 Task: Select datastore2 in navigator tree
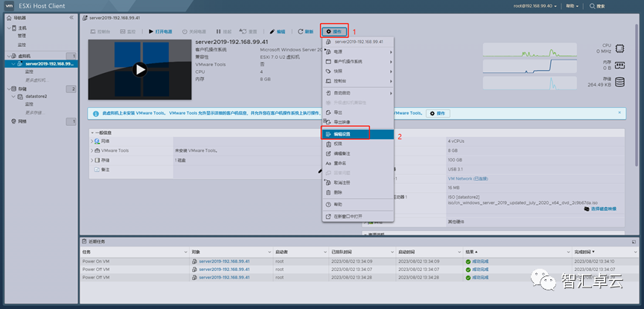click(36, 97)
